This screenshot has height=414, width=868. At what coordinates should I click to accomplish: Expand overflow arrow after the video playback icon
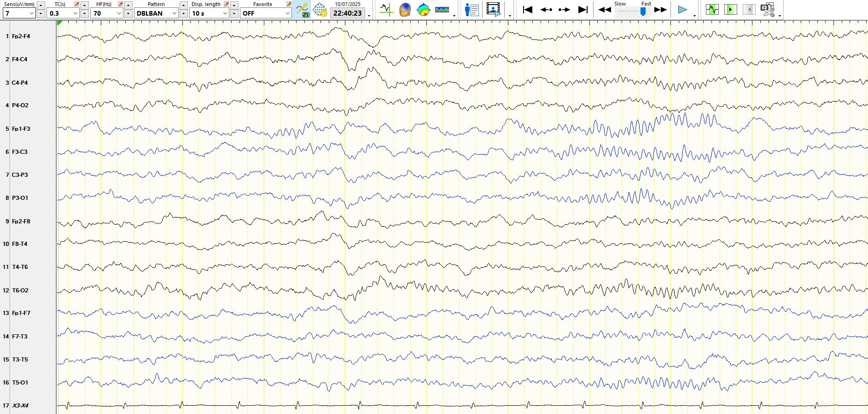tap(510, 16)
